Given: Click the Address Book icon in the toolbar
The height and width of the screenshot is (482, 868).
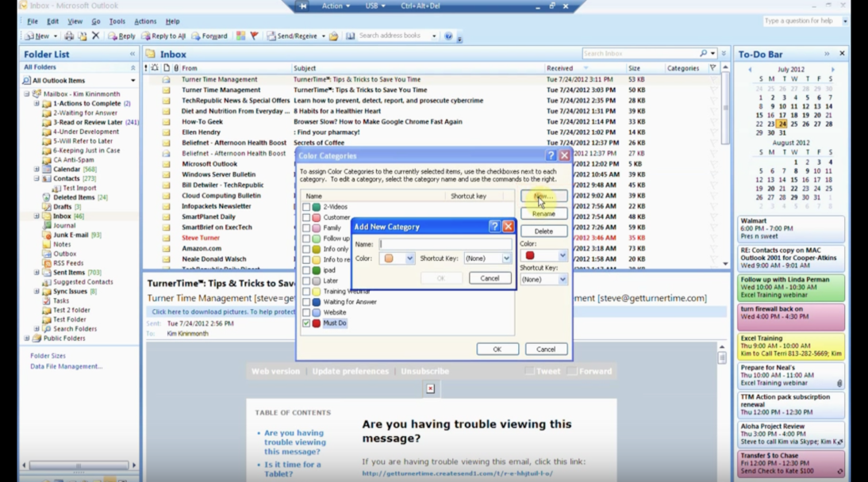Looking at the screenshot, I should tap(351, 36).
